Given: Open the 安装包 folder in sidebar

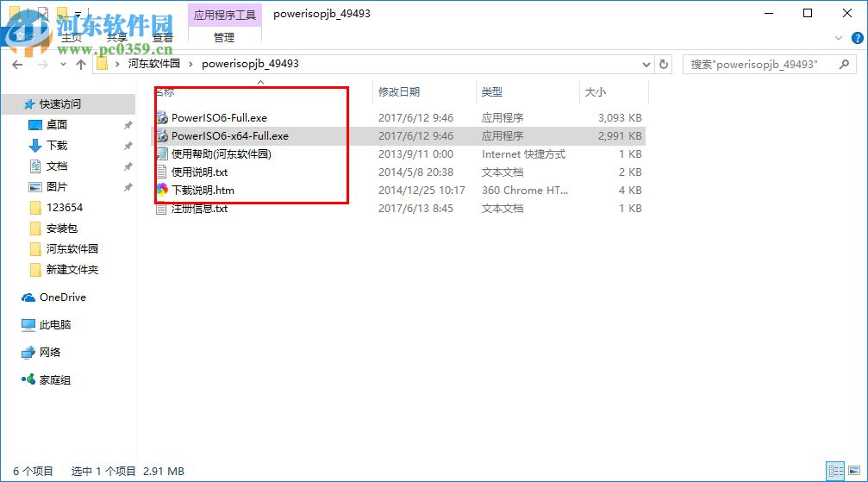Looking at the screenshot, I should coord(61,228).
